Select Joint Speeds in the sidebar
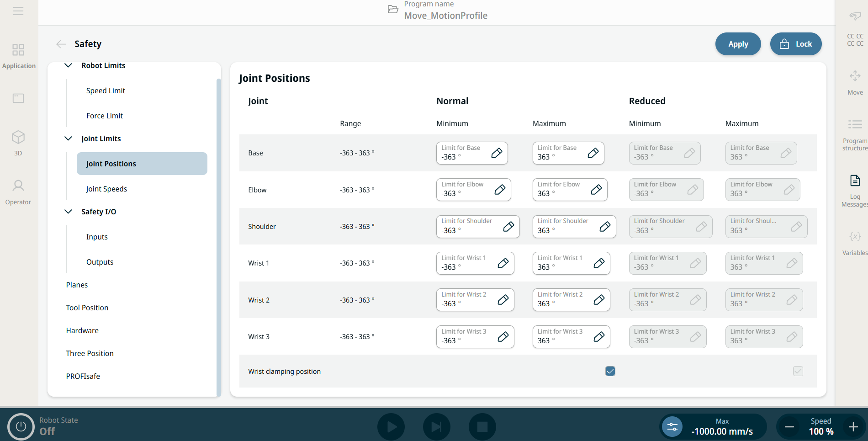This screenshot has height=441, width=868. coord(106,189)
